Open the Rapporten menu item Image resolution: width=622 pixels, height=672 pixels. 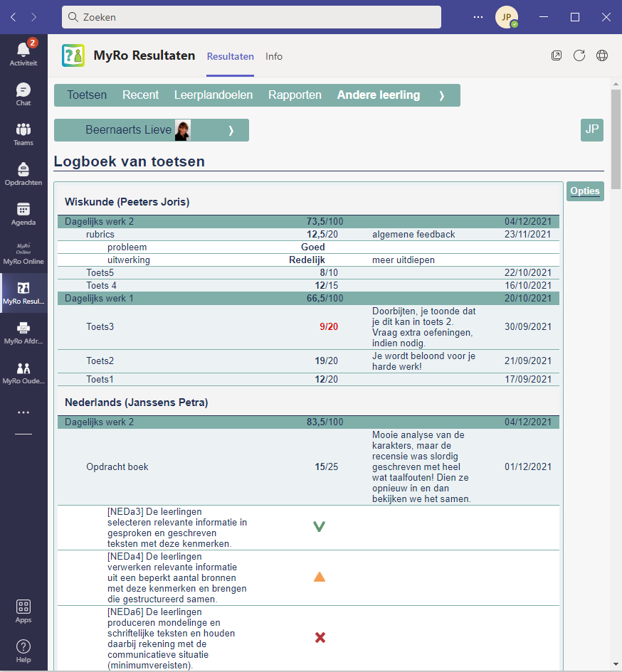pyautogui.click(x=295, y=95)
